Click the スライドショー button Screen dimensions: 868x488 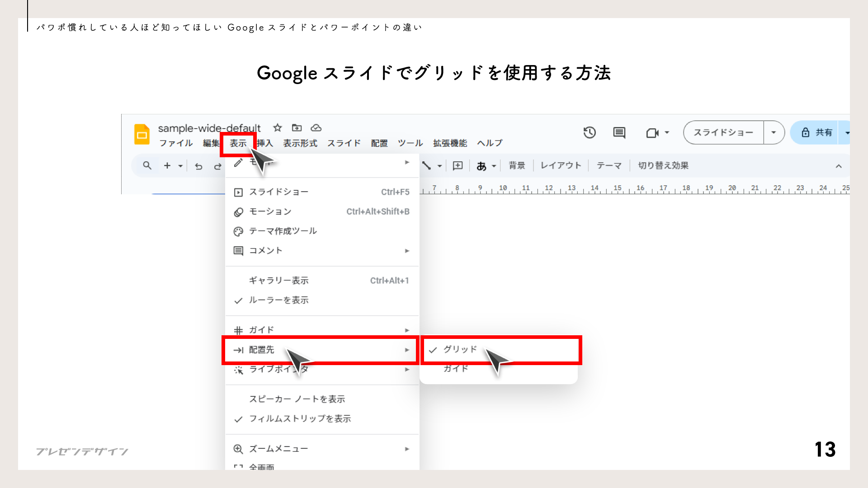coord(723,132)
